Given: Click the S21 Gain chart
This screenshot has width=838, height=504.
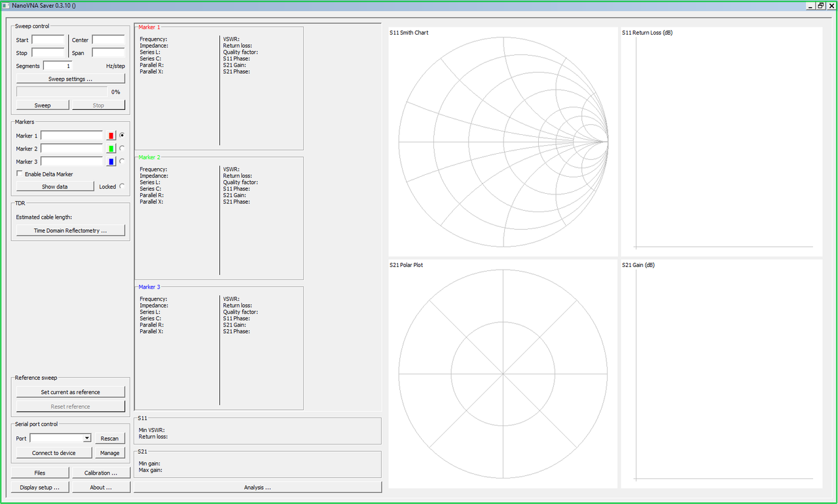Looking at the screenshot, I should (721, 374).
